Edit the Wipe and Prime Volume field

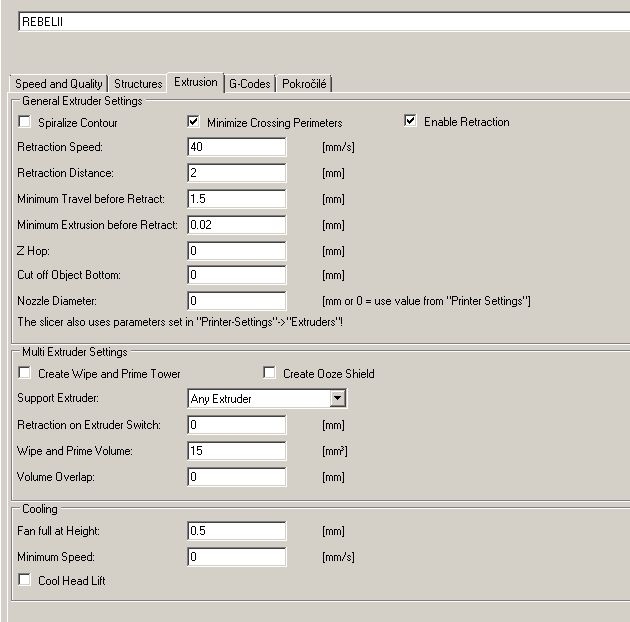click(236, 451)
